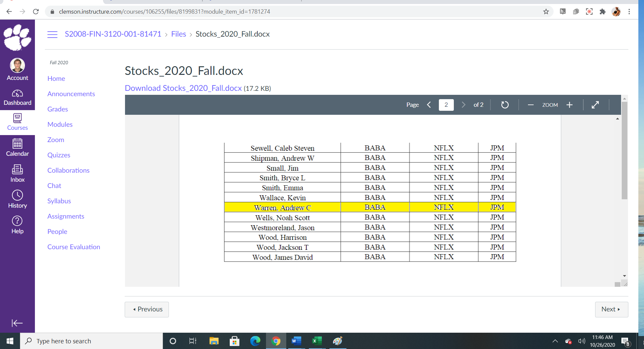Open the Courses menu in sidebar
The height and width of the screenshot is (349, 644).
coord(17,122)
